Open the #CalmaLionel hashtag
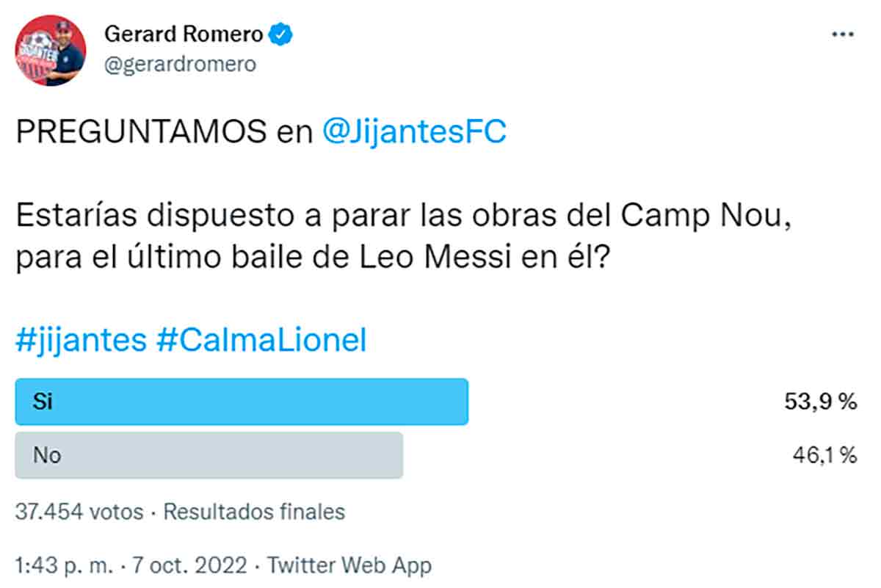881x588 pixels. click(261, 342)
